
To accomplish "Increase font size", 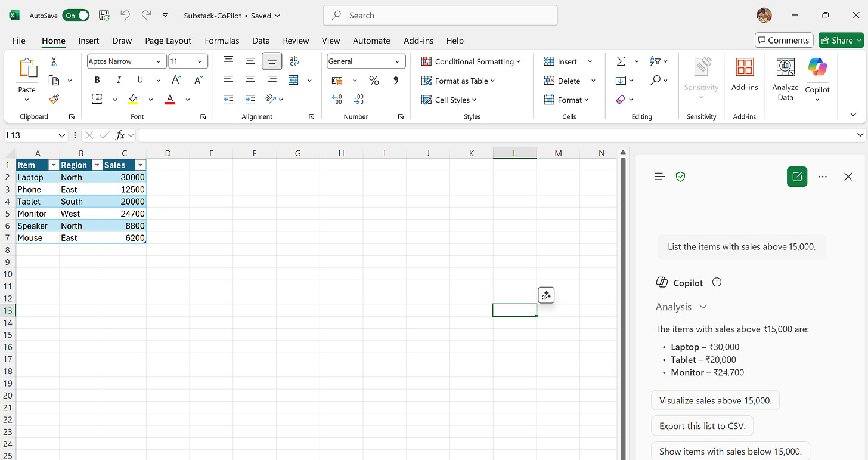I will pyautogui.click(x=176, y=80).
